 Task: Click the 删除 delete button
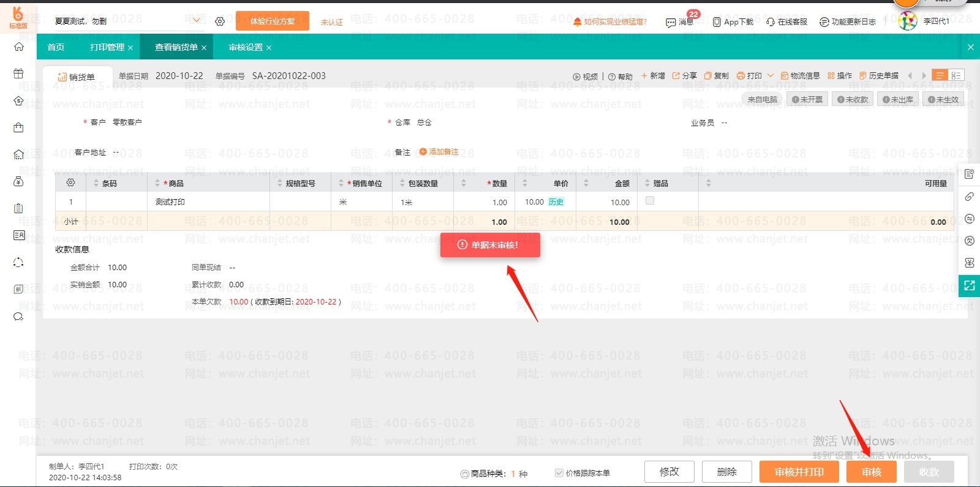coord(726,472)
